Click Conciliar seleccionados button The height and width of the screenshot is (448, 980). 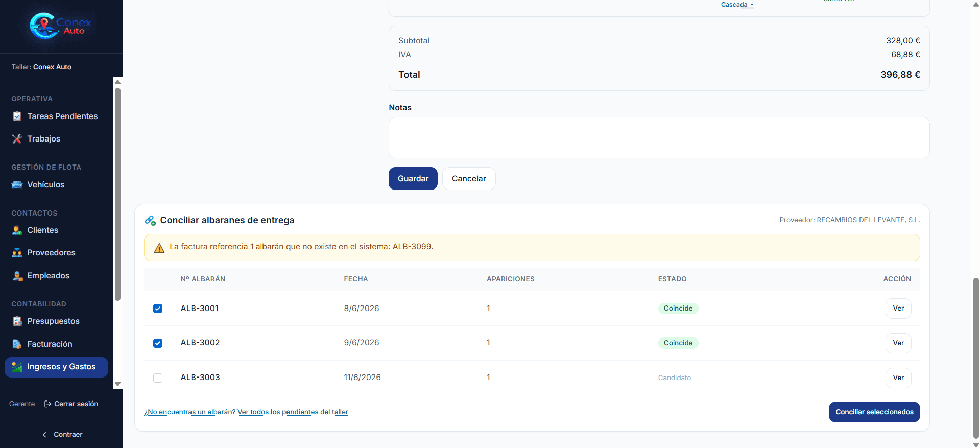874,412
